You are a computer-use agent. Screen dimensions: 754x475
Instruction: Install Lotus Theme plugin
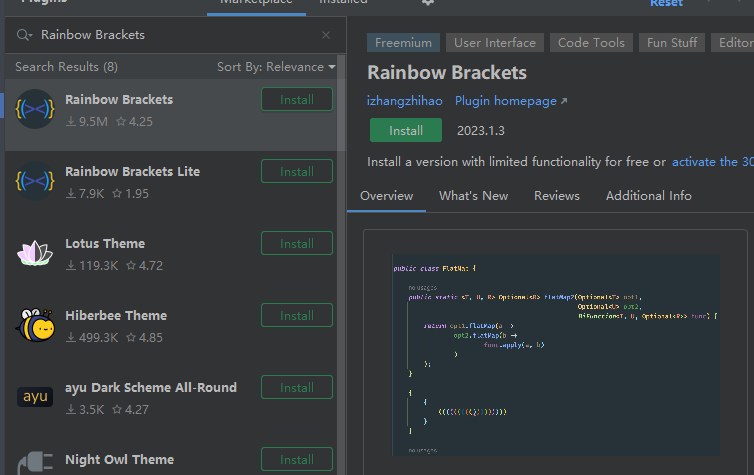297,244
